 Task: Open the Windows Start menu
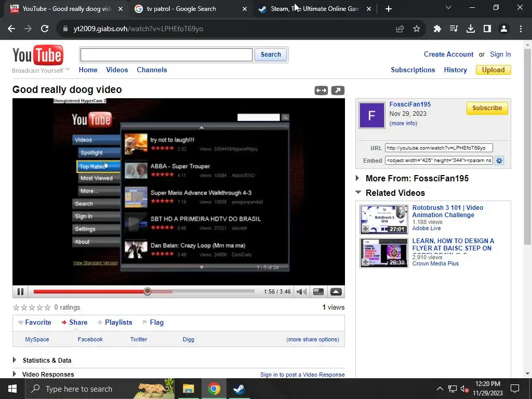point(12,389)
